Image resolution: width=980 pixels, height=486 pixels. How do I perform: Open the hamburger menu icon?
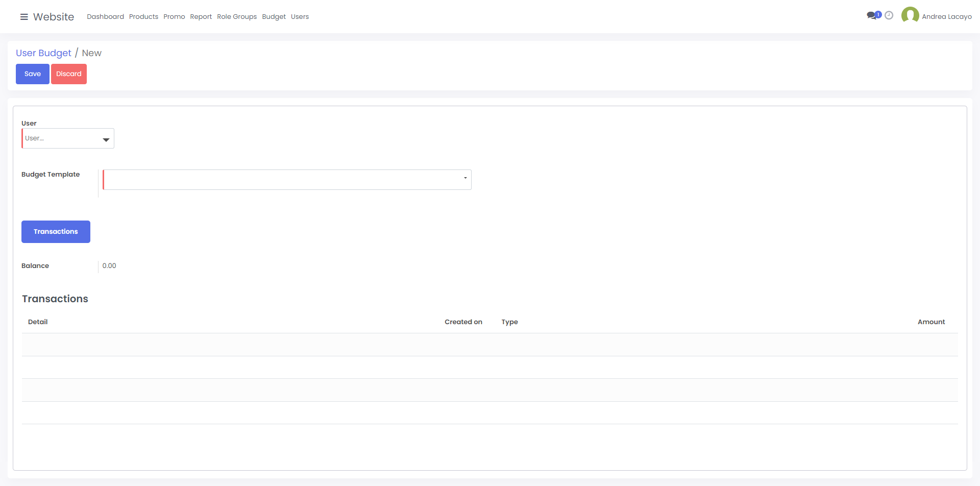coord(24,17)
